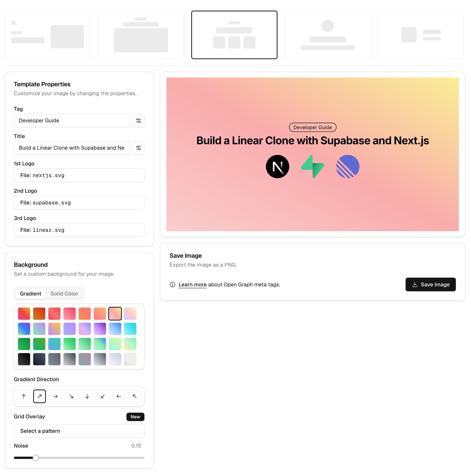This screenshot has width=471, height=476.
Task: Open Title text settings icon
Action: 138,148
